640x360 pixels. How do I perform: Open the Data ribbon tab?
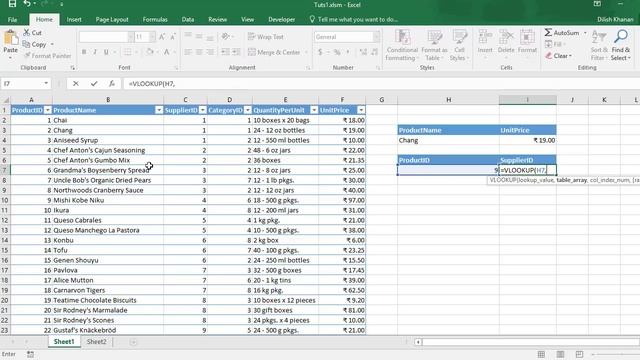point(188,19)
